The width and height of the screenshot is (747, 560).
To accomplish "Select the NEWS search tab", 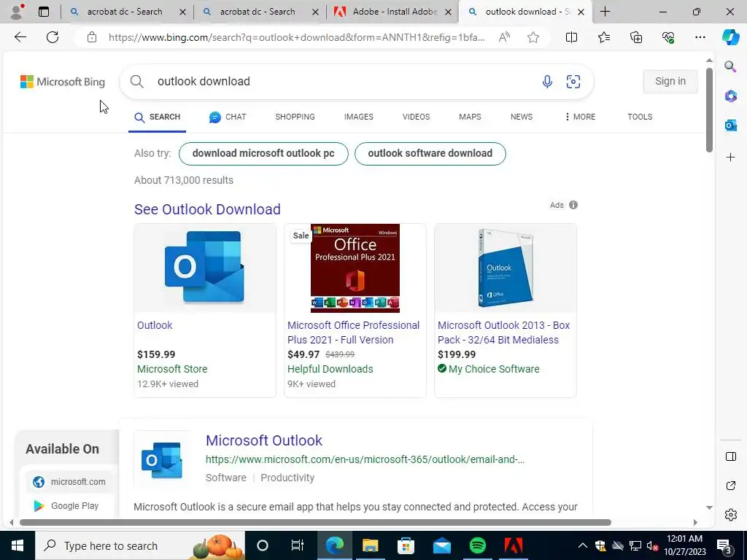I will tap(521, 117).
